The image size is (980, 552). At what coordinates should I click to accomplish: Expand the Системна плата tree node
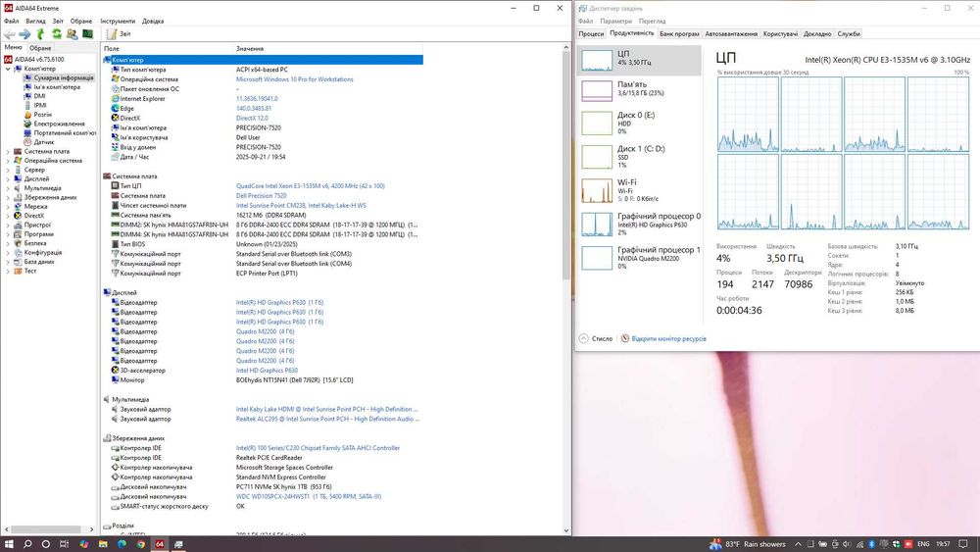[x=8, y=151]
